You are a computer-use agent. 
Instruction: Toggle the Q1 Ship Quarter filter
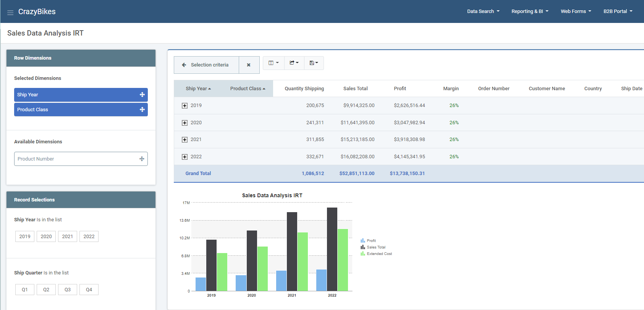click(x=25, y=290)
